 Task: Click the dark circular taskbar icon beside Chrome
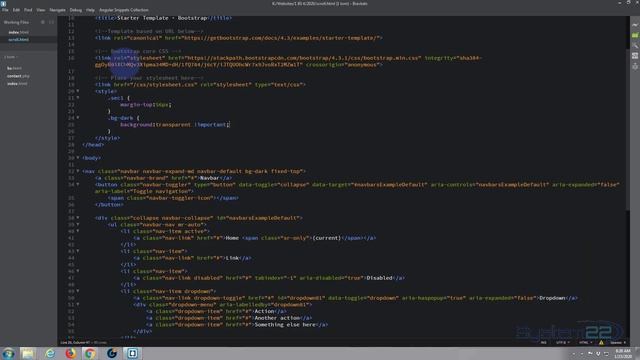point(111,353)
